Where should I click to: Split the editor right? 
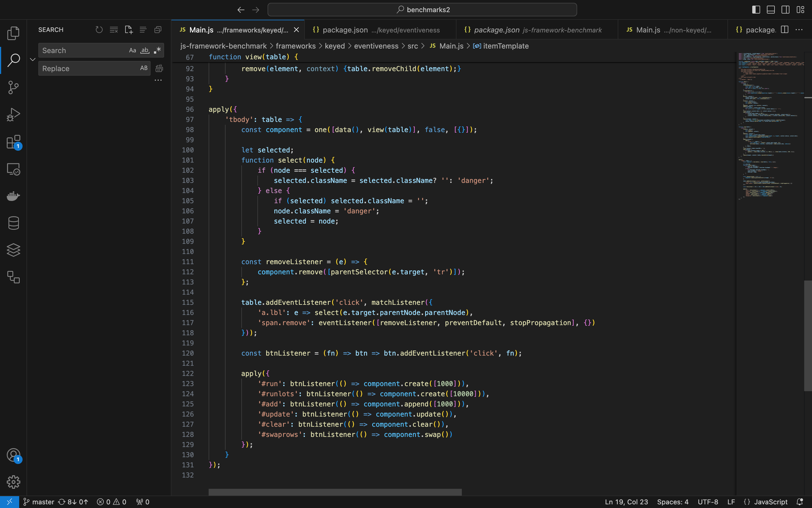[784, 30]
